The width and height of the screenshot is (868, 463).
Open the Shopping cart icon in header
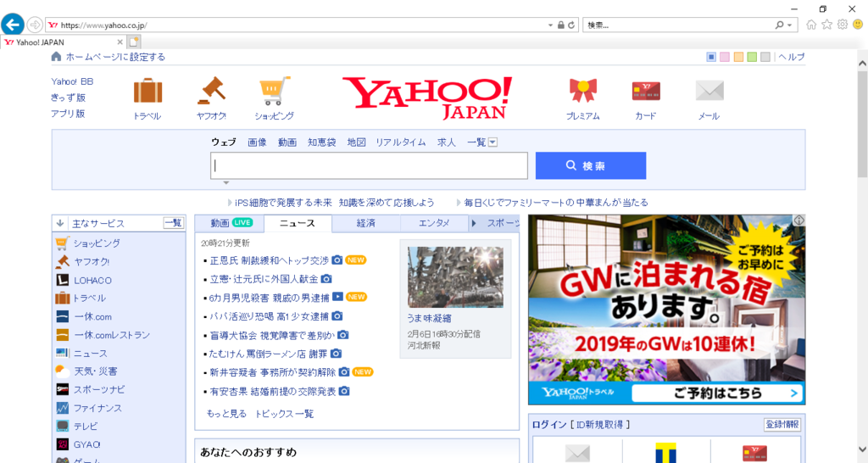tap(275, 91)
